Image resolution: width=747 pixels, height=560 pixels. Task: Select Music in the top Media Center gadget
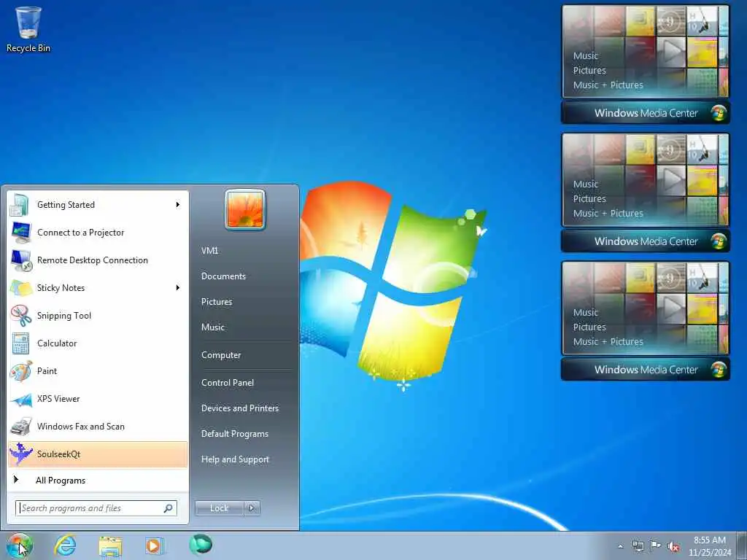(586, 55)
